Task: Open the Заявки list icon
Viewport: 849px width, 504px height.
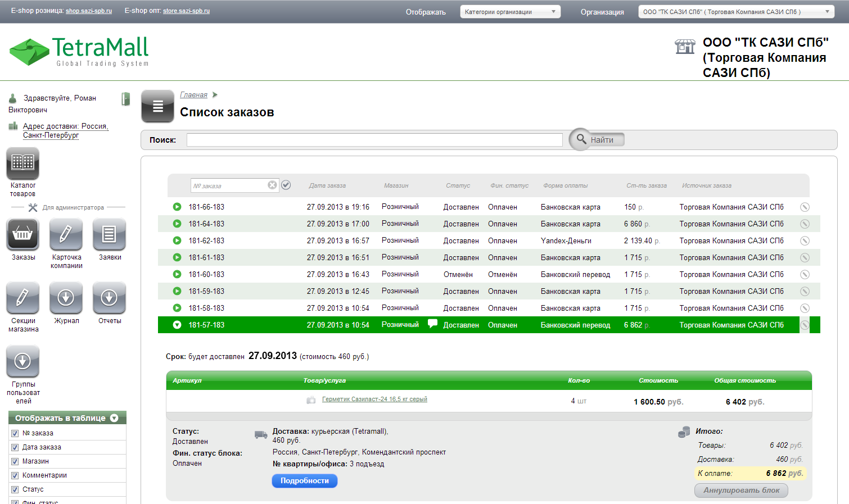Action: click(109, 234)
